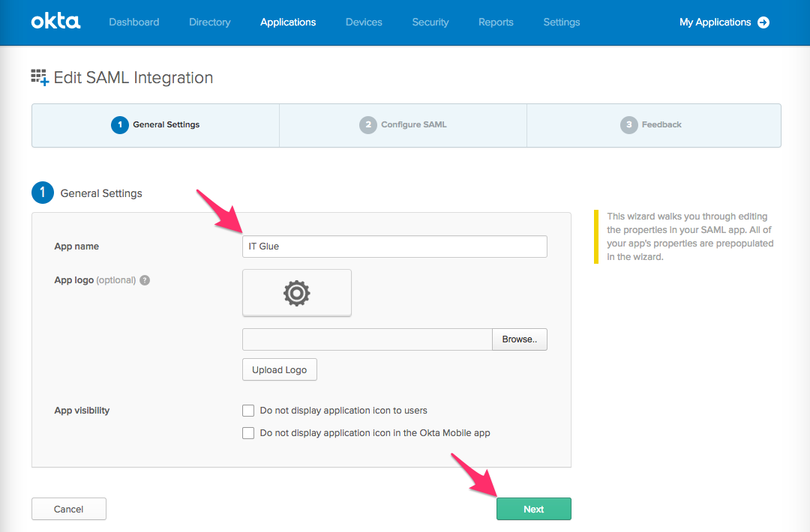Browse for a logo file

click(520, 339)
